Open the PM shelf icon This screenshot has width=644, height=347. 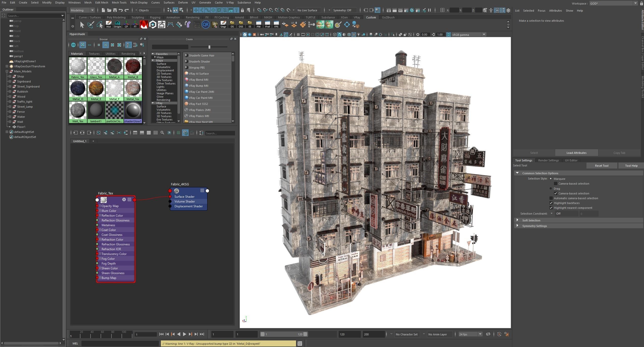point(258,24)
